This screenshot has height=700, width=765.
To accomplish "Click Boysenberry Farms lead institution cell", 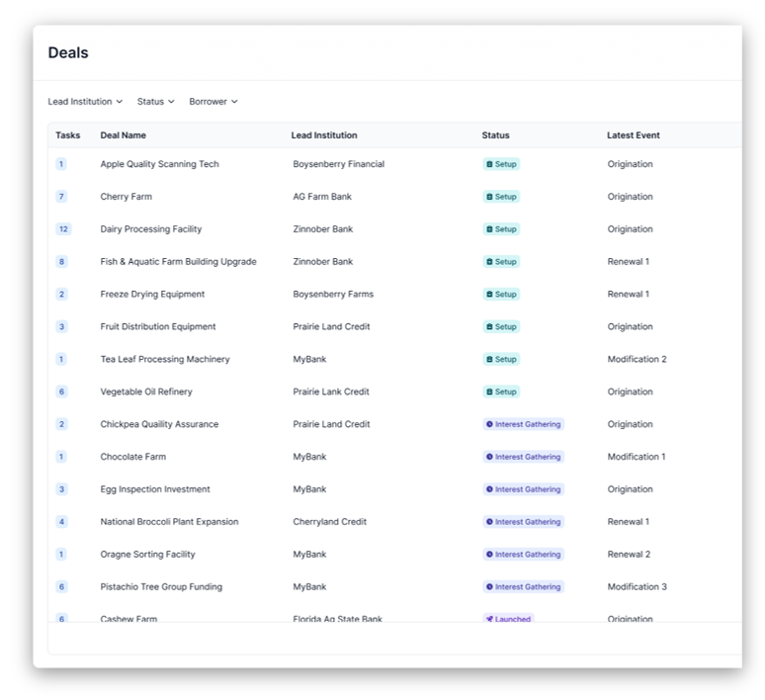I will 333,295.
